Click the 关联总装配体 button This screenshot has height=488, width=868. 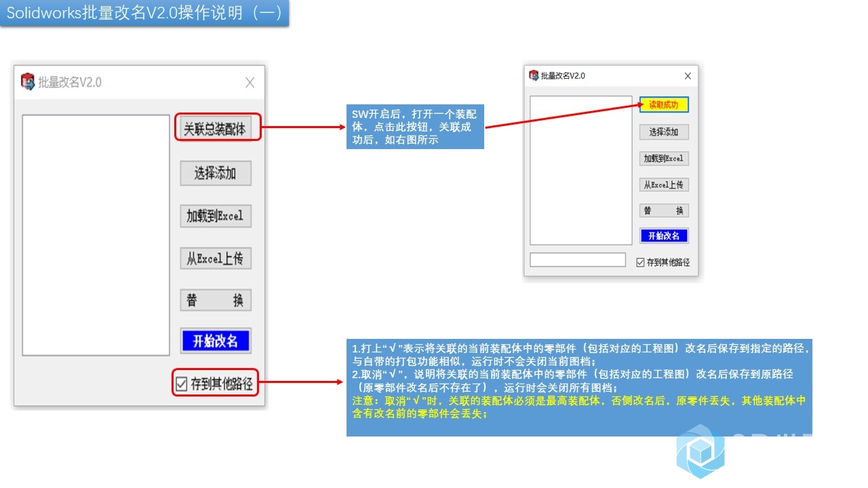[216, 128]
